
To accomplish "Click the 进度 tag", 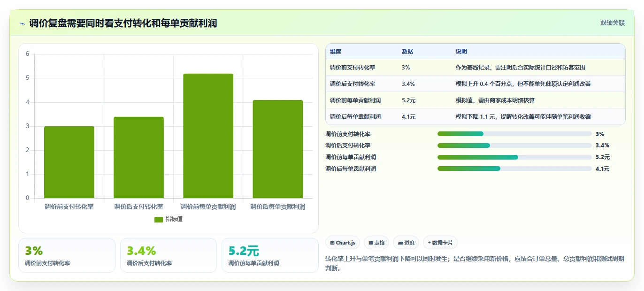I will [406, 243].
